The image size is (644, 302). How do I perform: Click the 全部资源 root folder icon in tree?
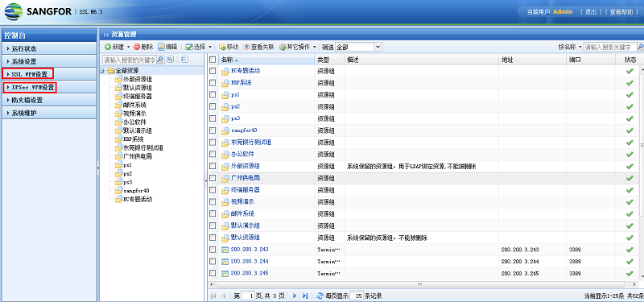[x=110, y=71]
